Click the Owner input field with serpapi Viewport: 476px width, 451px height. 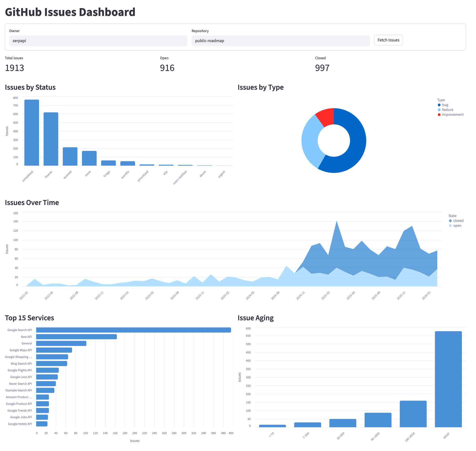coord(98,41)
